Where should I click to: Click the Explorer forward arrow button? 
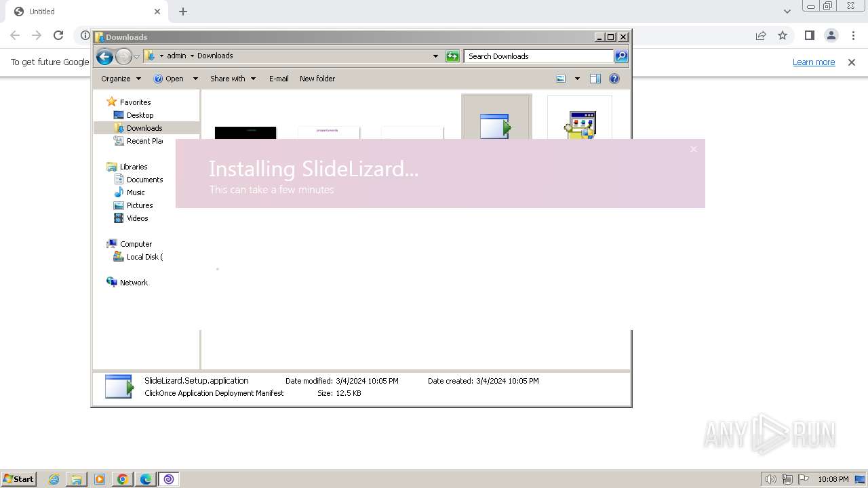(123, 57)
